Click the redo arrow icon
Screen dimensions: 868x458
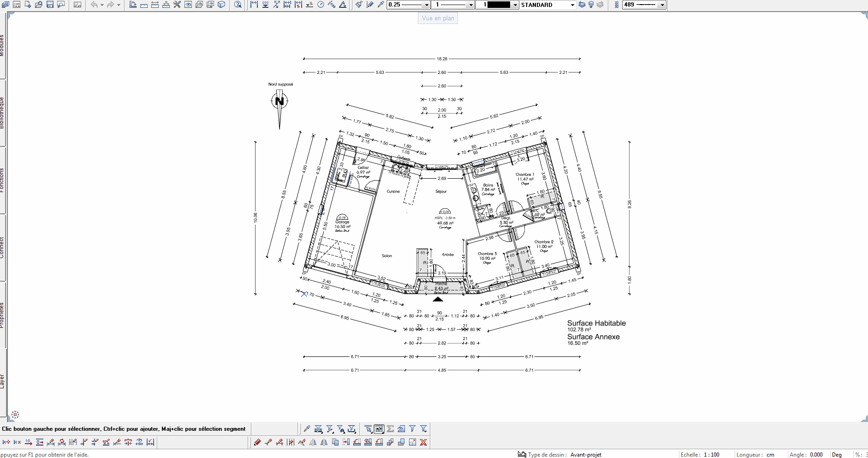pyautogui.click(x=111, y=5)
